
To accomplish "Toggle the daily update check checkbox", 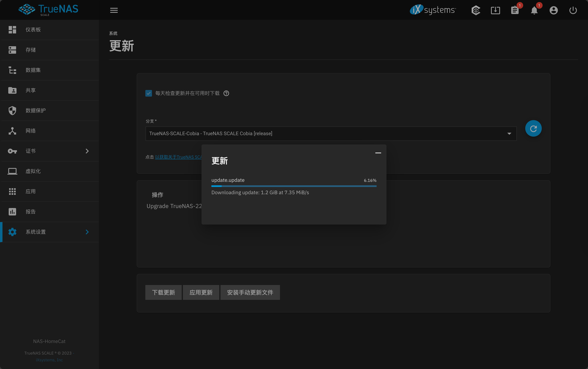I will click(149, 93).
